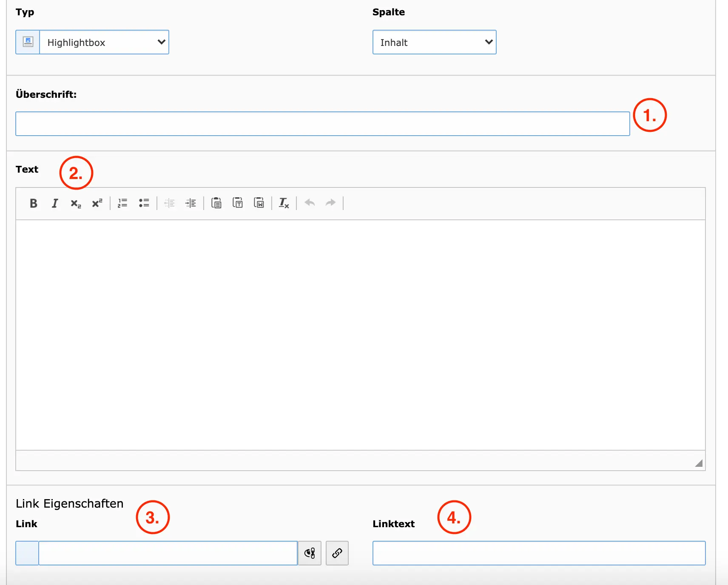Open the Typ dropdown showing Highlightbox
This screenshot has height=585, width=728.
pos(104,42)
